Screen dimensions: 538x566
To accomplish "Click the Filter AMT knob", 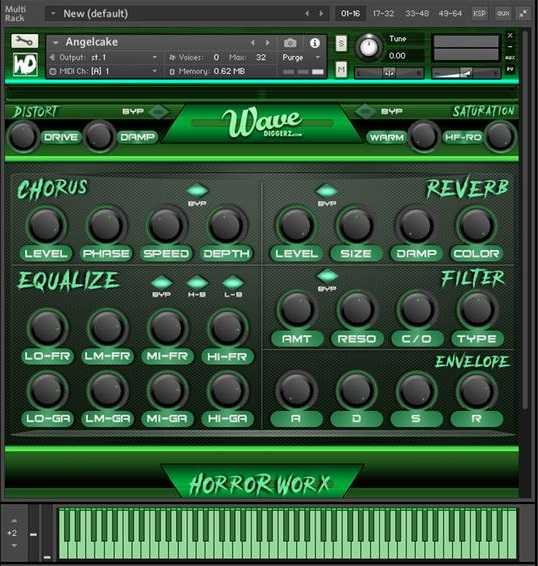I will point(297,310).
